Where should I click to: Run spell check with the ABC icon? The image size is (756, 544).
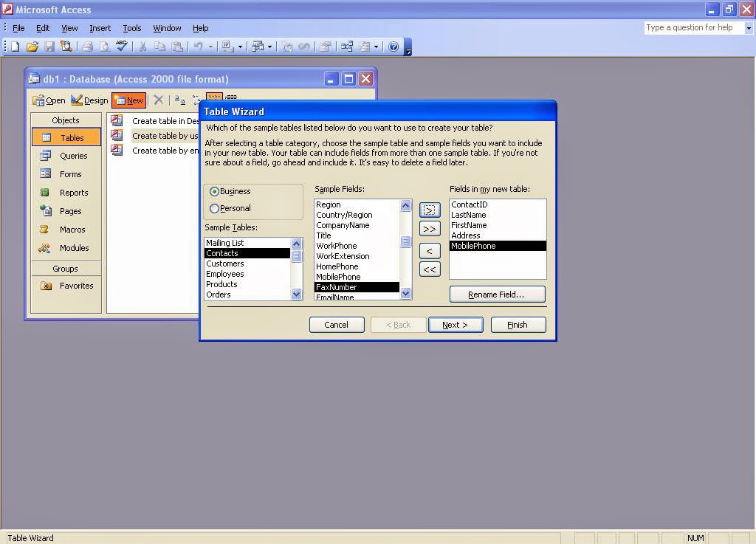point(120,46)
